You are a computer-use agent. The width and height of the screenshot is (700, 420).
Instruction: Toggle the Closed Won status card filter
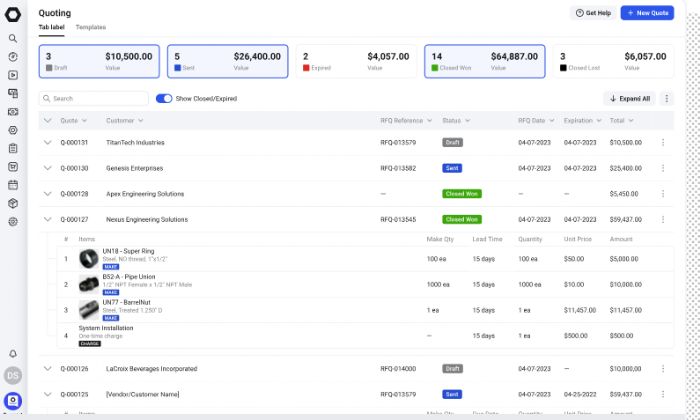(x=485, y=61)
